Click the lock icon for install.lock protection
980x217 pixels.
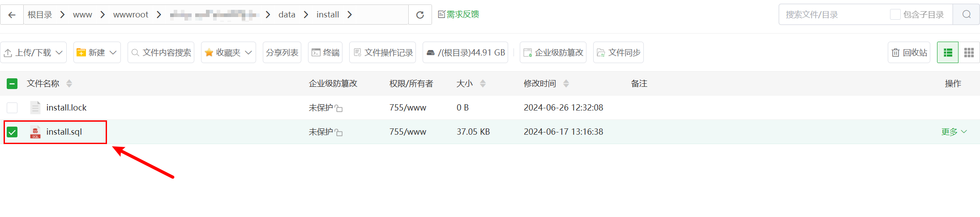click(x=339, y=108)
